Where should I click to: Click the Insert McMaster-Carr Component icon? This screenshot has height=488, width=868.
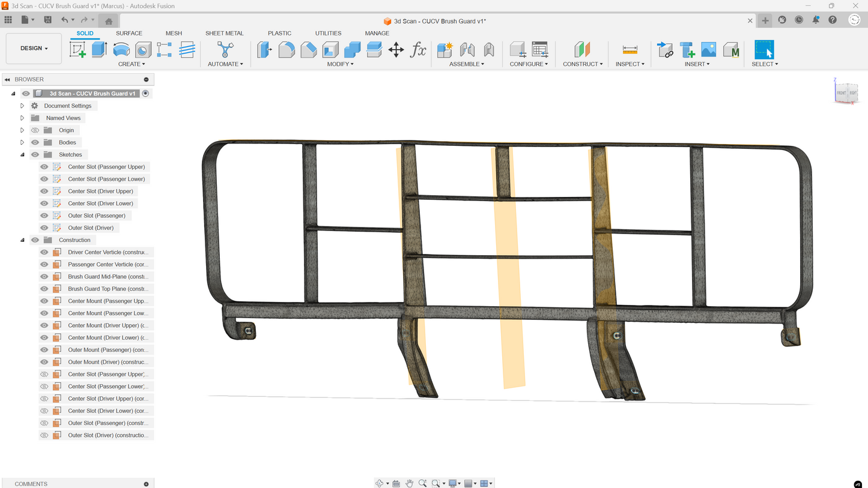click(x=731, y=50)
